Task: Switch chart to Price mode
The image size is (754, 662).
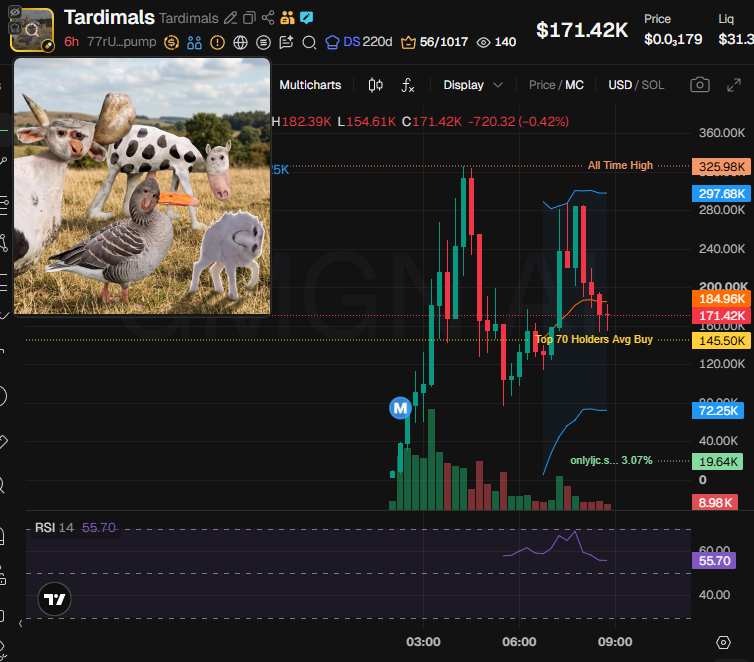Action: (x=542, y=85)
